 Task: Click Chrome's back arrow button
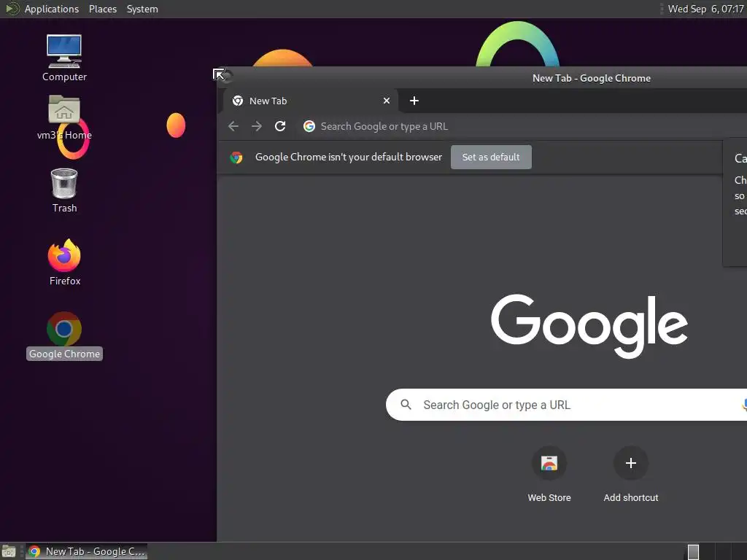tap(233, 126)
